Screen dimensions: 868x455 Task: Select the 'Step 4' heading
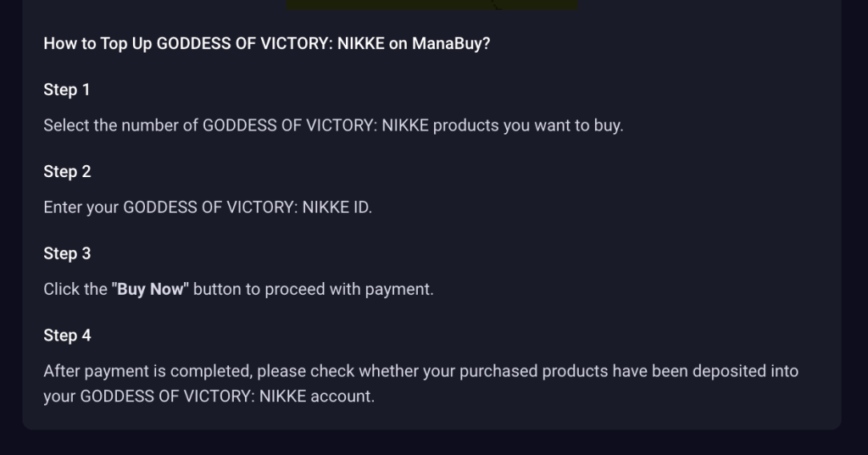click(x=67, y=336)
